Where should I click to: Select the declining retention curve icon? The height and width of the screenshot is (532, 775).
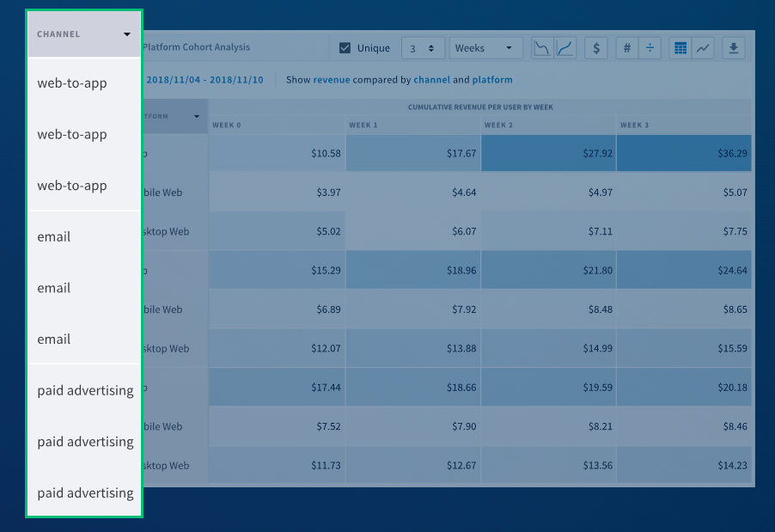point(542,48)
